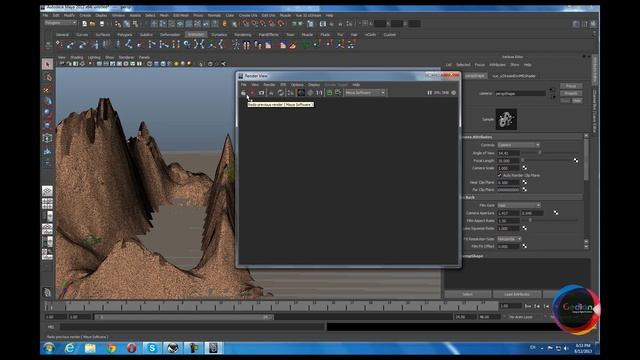Choose the Paint selection tool
Screen dimensions: 640x360
(47, 89)
